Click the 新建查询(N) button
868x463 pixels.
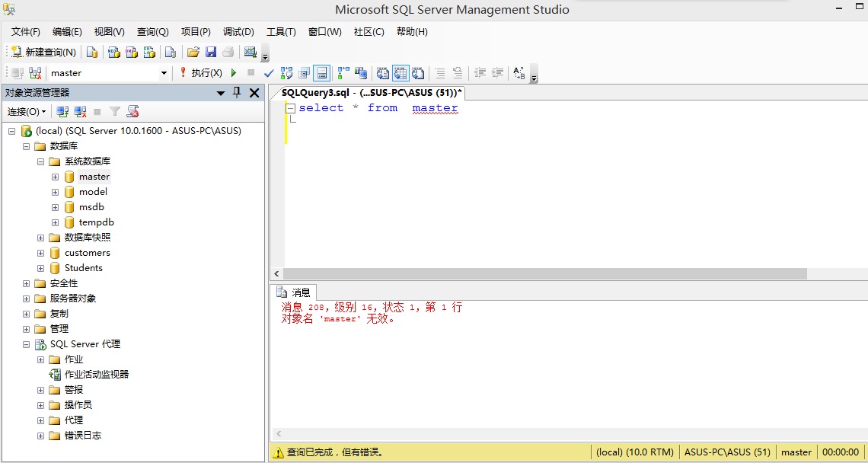coord(43,52)
